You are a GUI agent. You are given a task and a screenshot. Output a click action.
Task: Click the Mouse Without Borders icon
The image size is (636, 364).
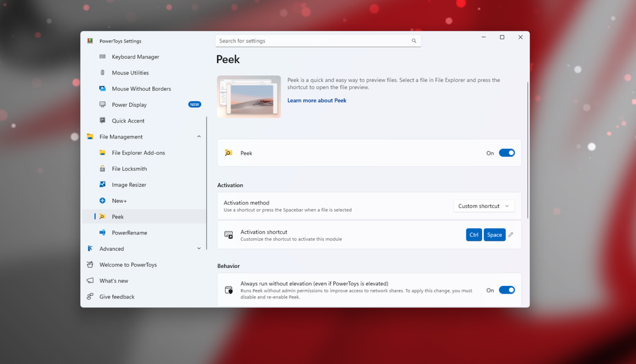point(102,88)
